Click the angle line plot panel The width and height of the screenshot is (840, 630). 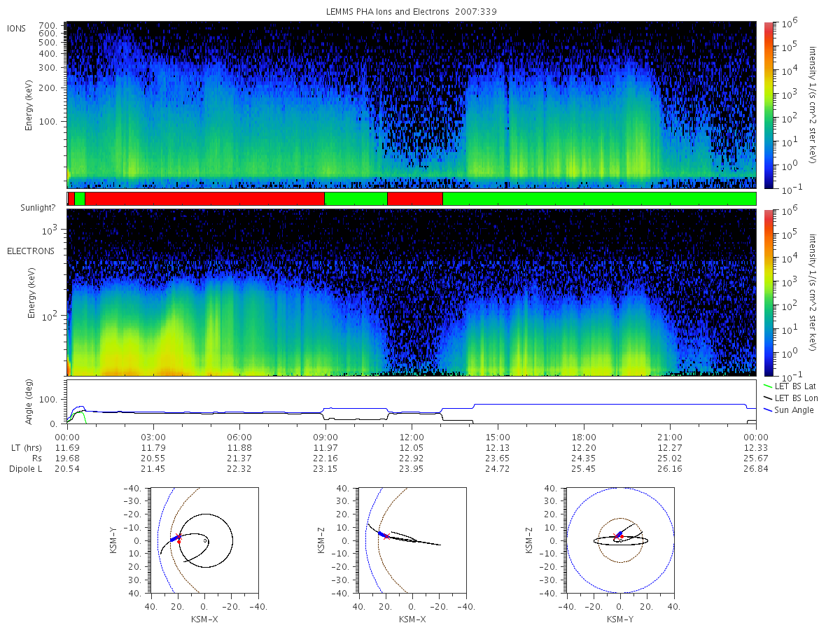click(x=412, y=402)
